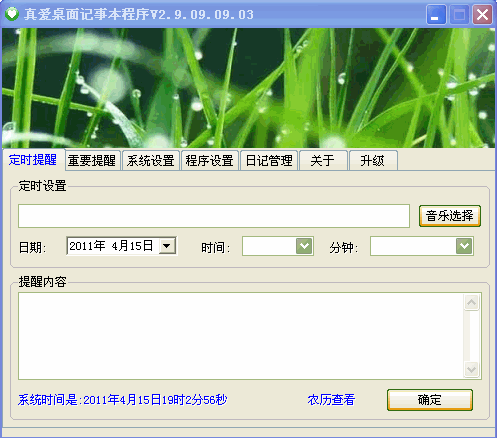This screenshot has width=497, height=438.
Task: Open the 系统设置 tab
Action: tap(151, 161)
